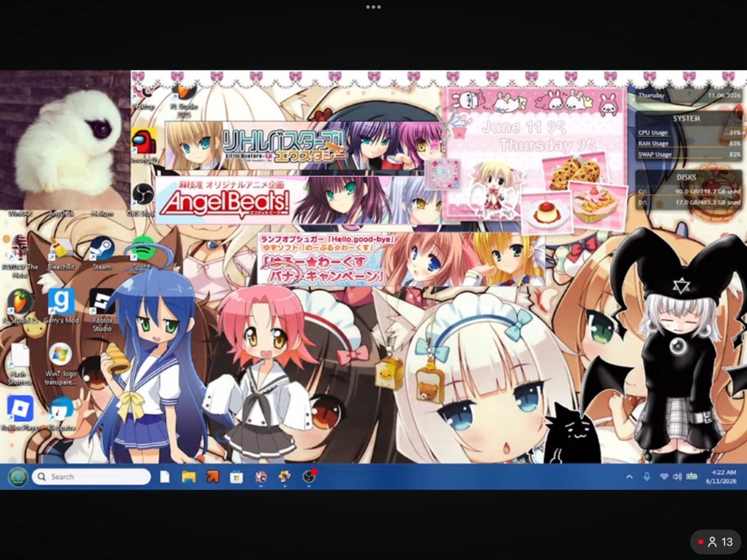The image size is (747, 560).
Task: Select the Win7 logo transparent image file
Action: point(61,356)
